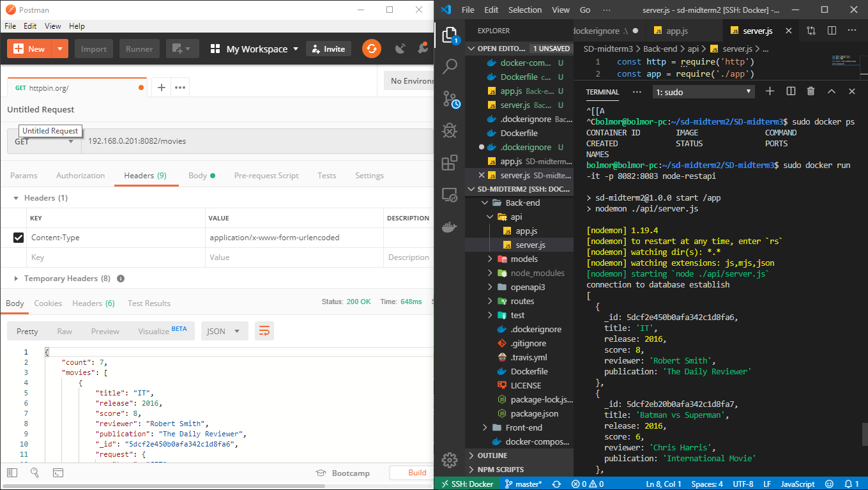Close the terminal panel
The image size is (868, 490).
click(851, 91)
